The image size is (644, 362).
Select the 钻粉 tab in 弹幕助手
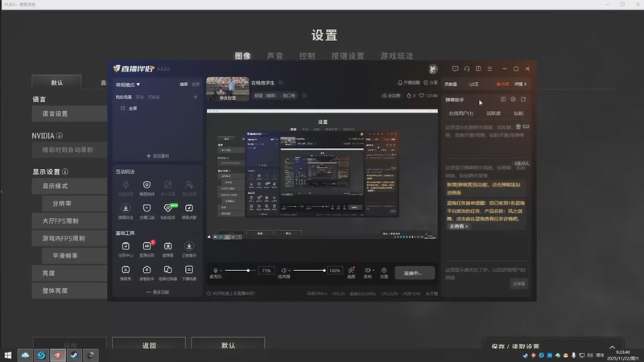coord(518,113)
